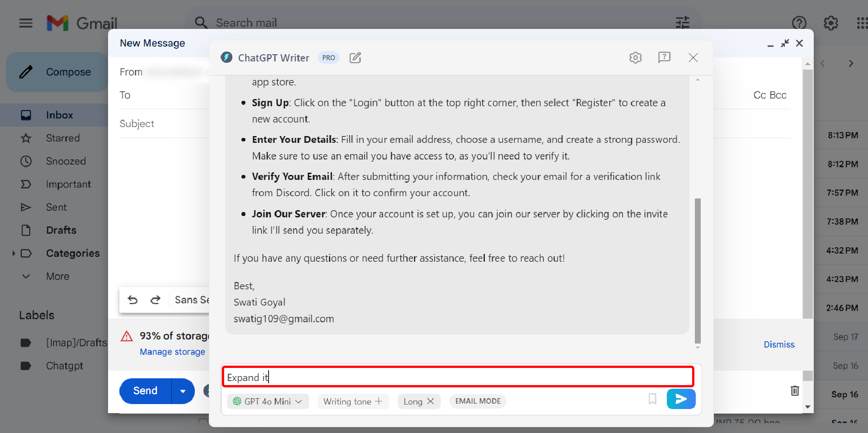Click swatig109@gmail.com in the response
Image resolution: width=868 pixels, height=433 pixels.
(284, 319)
